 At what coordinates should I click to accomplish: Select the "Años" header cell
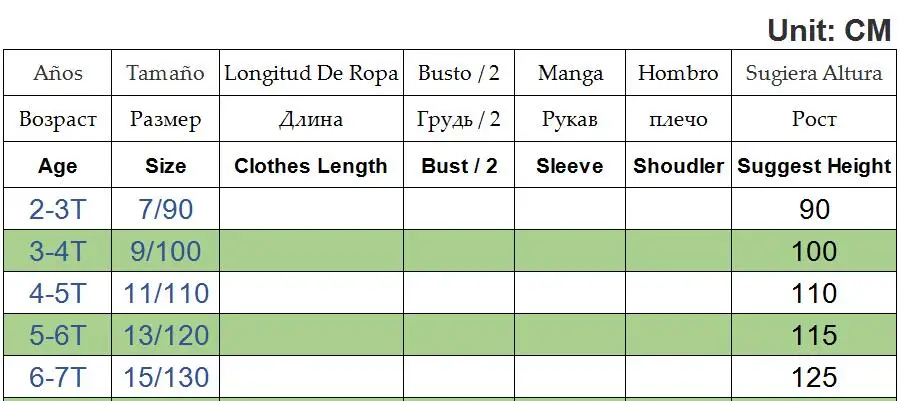58,73
